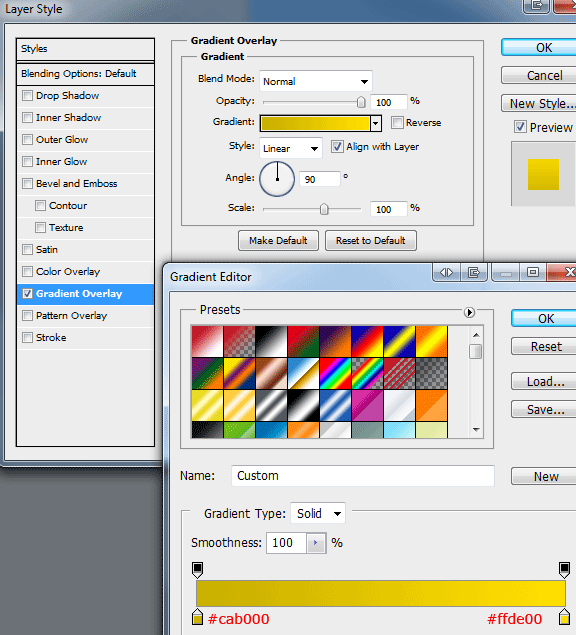Click the Load... button
Screen dimensions: 576x635
[x=544, y=381]
